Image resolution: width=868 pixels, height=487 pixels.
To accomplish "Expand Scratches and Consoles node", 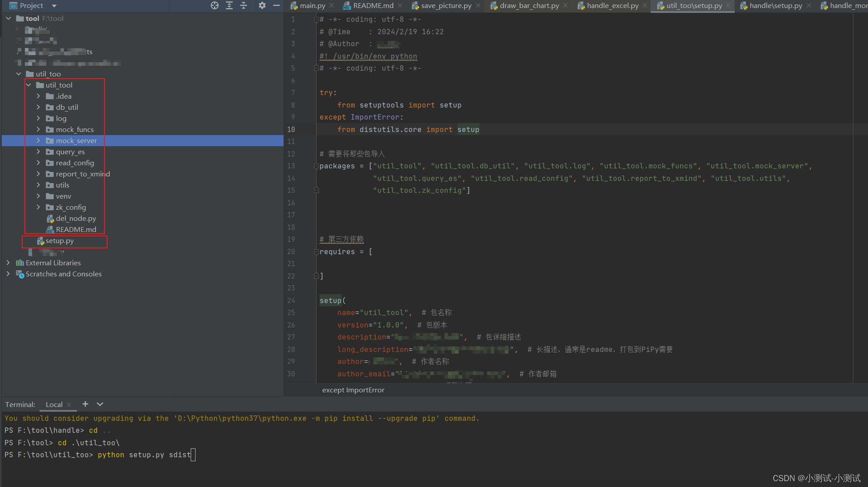I will click(8, 274).
